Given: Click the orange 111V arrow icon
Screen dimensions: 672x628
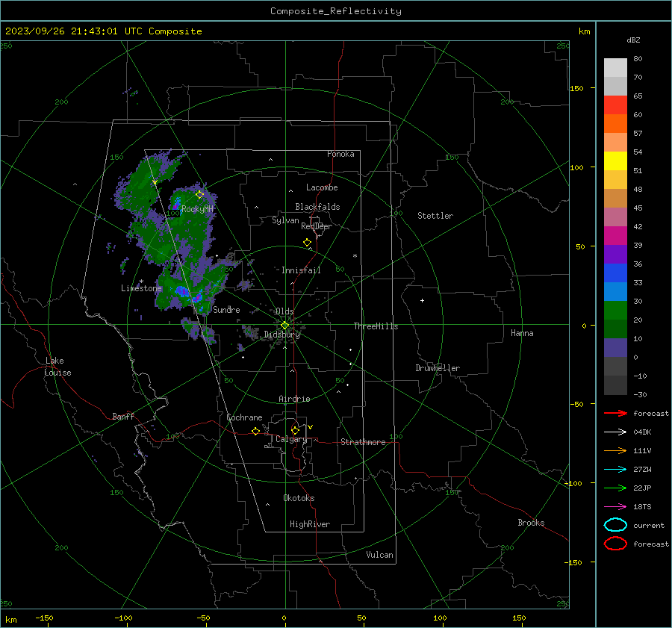Looking at the screenshot, I should [615, 450].
